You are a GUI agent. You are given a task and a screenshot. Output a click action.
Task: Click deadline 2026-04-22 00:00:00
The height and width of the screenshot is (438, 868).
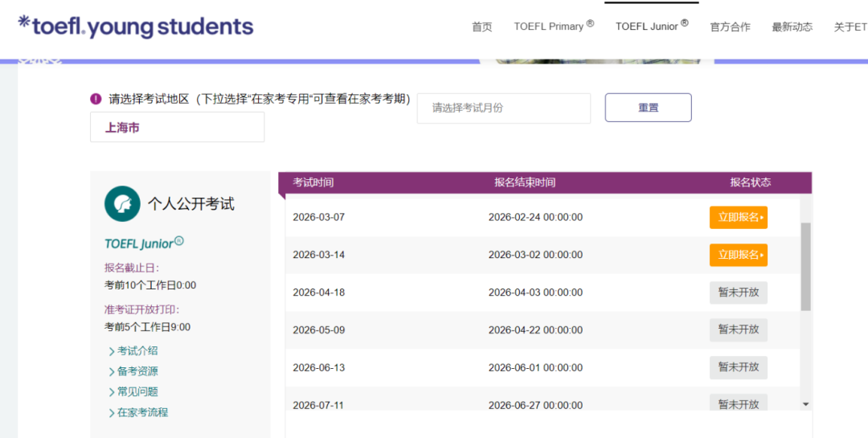(x=535, y=330)
